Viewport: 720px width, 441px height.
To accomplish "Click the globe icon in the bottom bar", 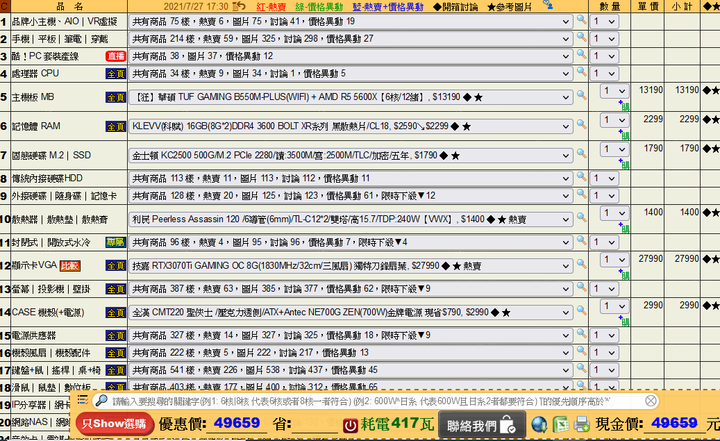I will click(x=539, y=424).
